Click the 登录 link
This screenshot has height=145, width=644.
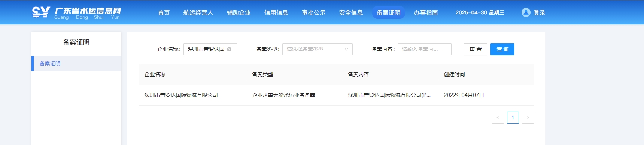[x=539, y=12]
